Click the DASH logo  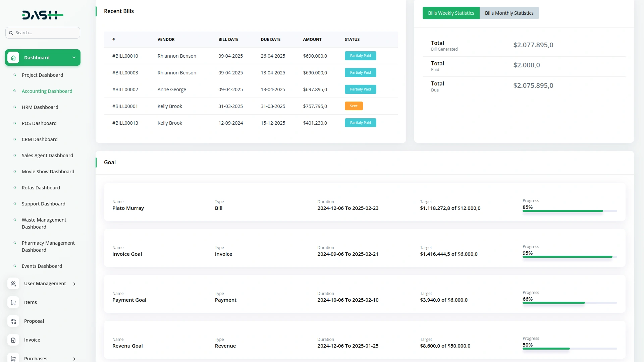point(43,15)
